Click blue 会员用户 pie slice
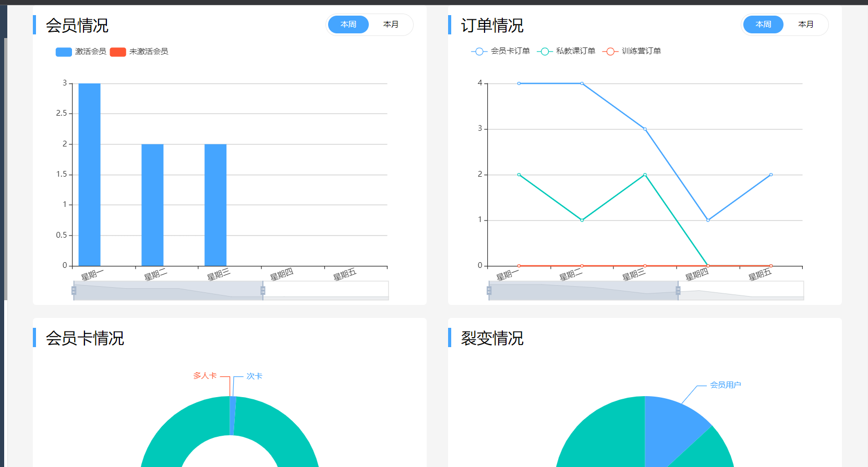868x467 pixels. (670, 427)
